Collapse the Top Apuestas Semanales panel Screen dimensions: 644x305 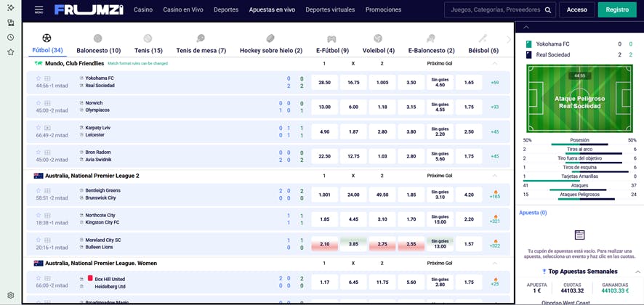(637, 272)
